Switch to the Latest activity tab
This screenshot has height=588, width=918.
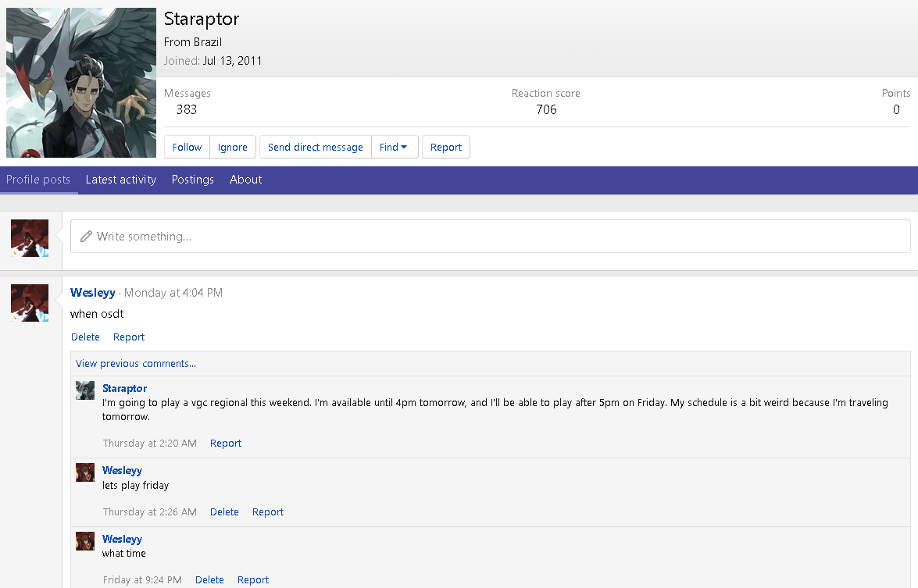(121, 180)
